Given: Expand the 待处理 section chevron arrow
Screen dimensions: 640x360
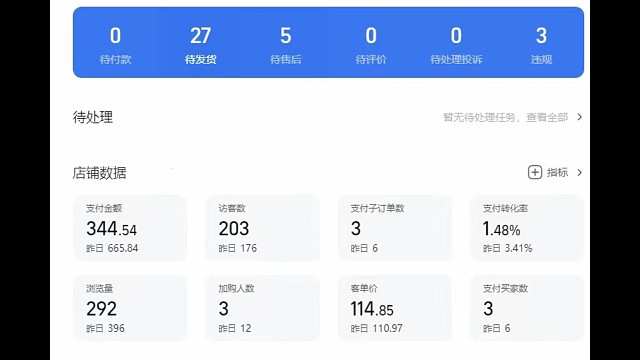Looking at the screenshot, I should tap(580, 117).
